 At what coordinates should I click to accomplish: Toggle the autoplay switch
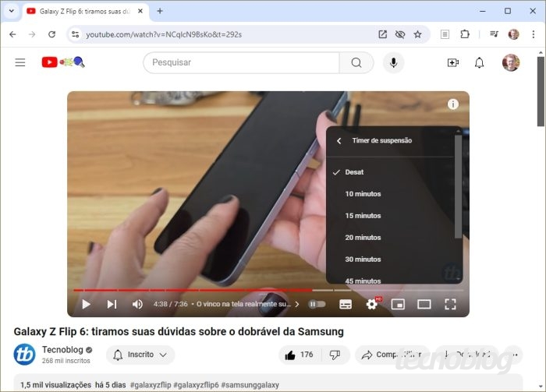317,305
